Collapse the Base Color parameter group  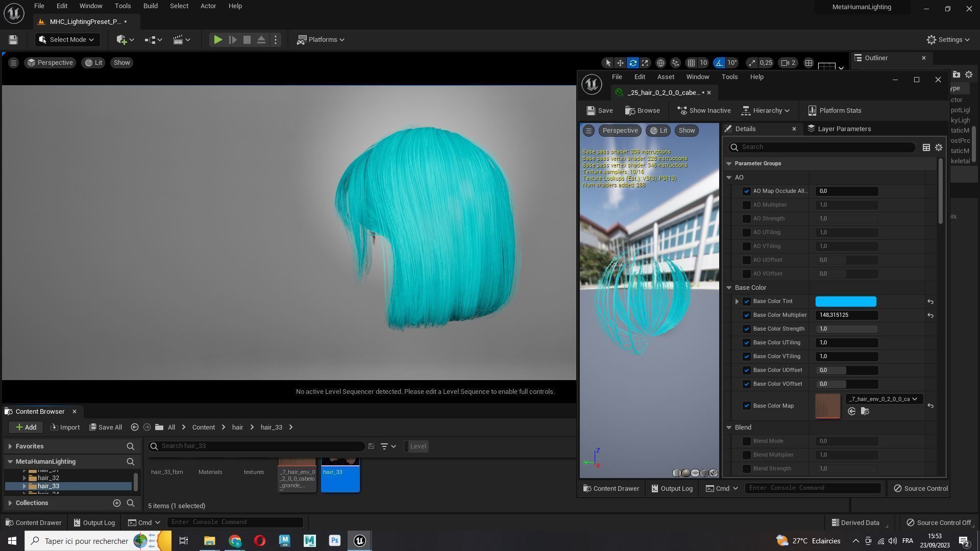coord(729,288)
